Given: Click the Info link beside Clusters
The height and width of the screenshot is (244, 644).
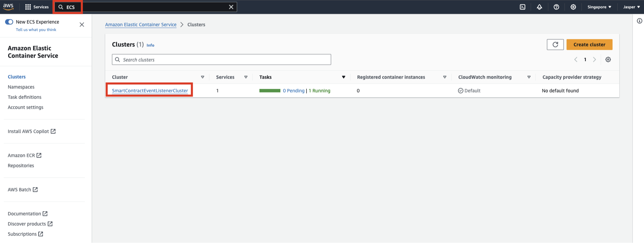Looking at the screenshot, I should click(150, 45).
